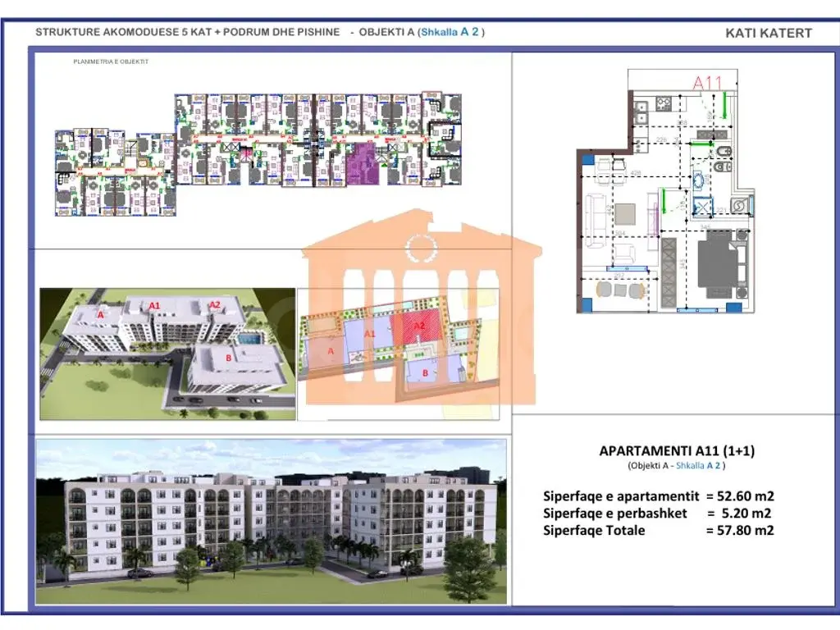Click the Siperfaqe Totale = 57.80 m2 line
This screenshot has width=840, height=630.
(x=659, y=531)
